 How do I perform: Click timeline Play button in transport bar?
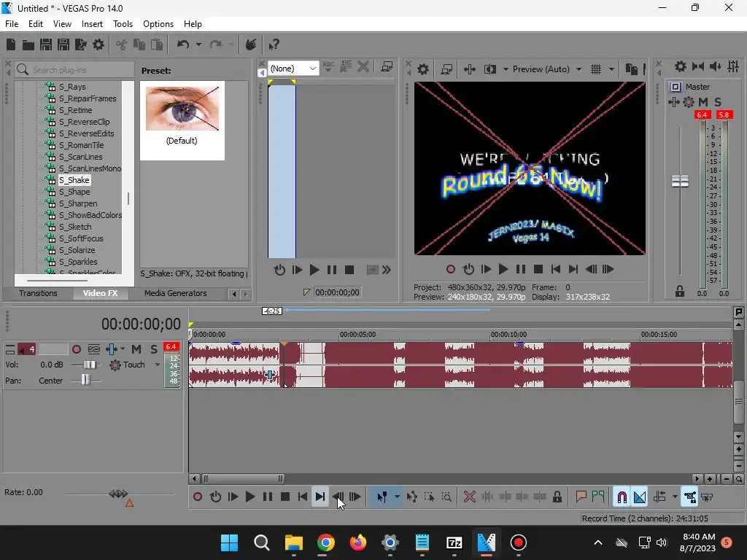[x=249, y=497]
